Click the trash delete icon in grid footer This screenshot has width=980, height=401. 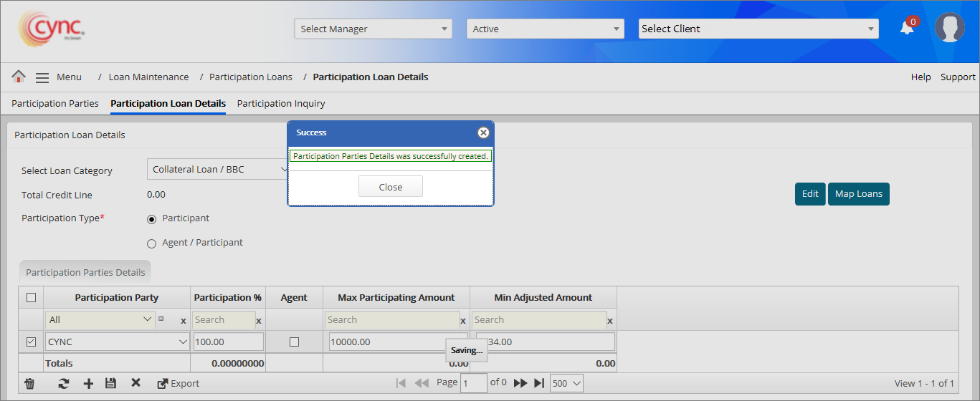point(29,384)
